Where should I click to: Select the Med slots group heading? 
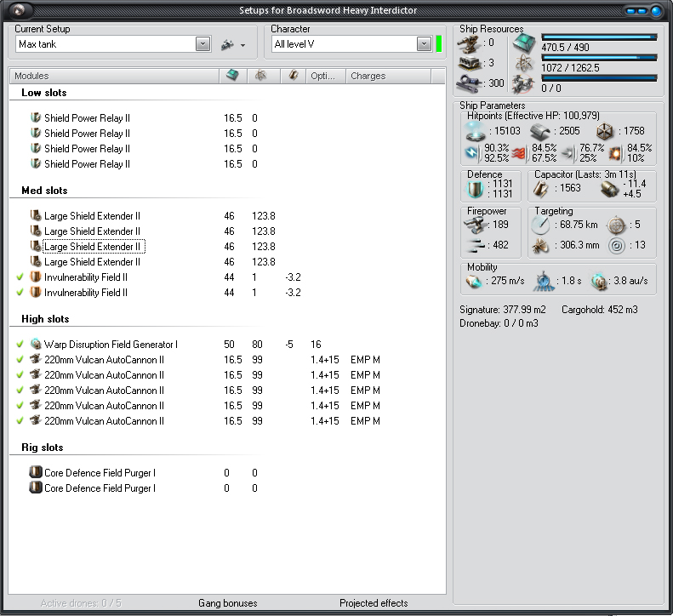(44, 191)
